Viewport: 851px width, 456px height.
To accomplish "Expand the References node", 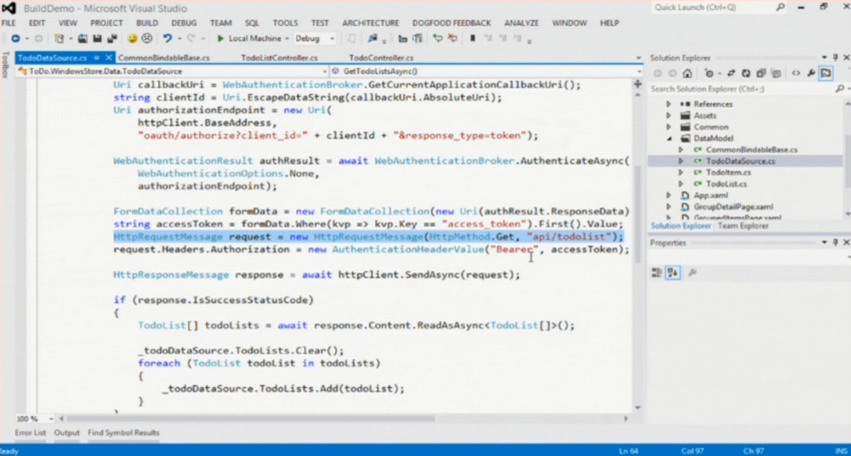I will (x=669, y=104).
